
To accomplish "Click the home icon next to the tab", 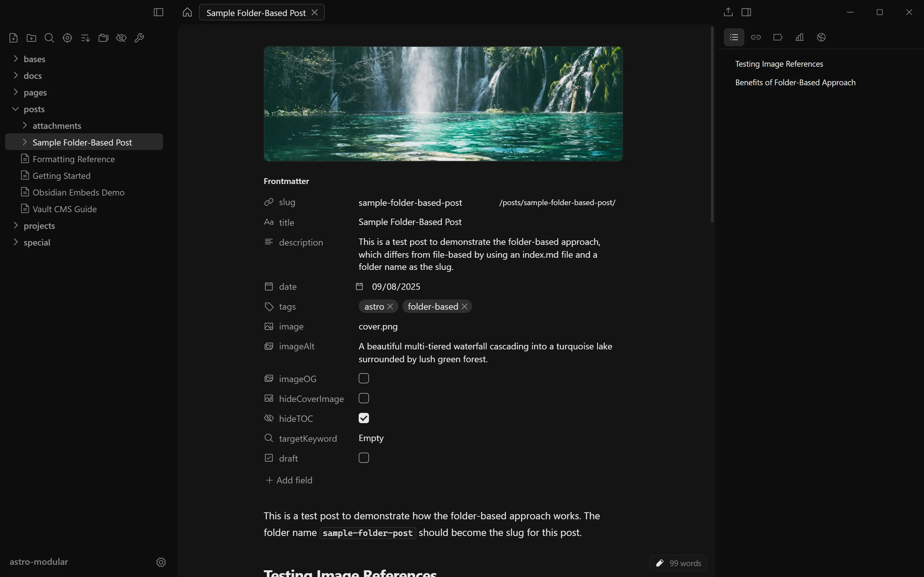I will click(187, 12).
